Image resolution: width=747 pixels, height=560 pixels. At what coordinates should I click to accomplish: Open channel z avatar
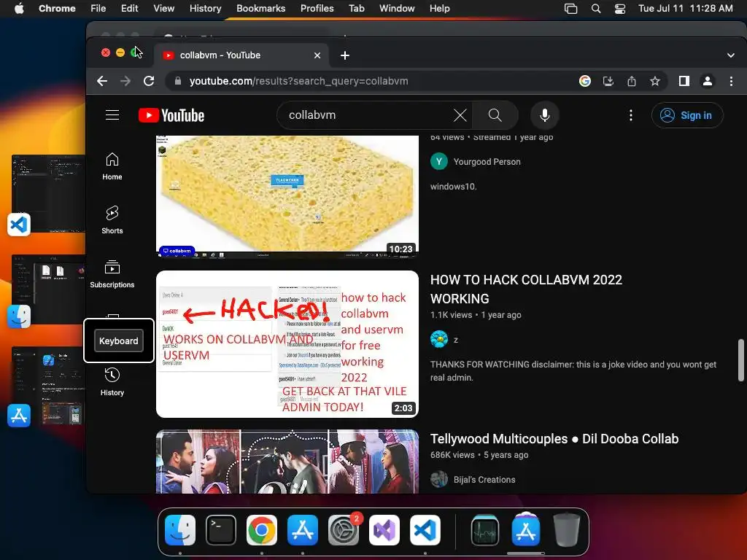(438, 340)
